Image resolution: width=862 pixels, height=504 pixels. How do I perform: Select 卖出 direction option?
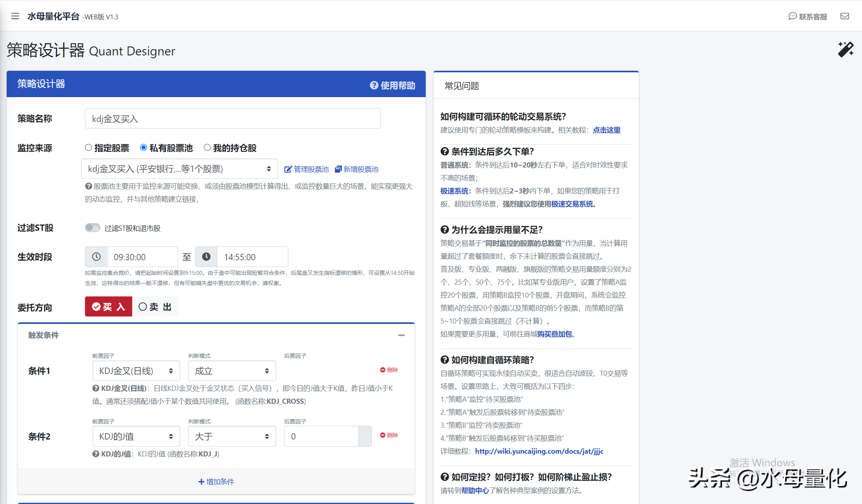tap(155, 307)
